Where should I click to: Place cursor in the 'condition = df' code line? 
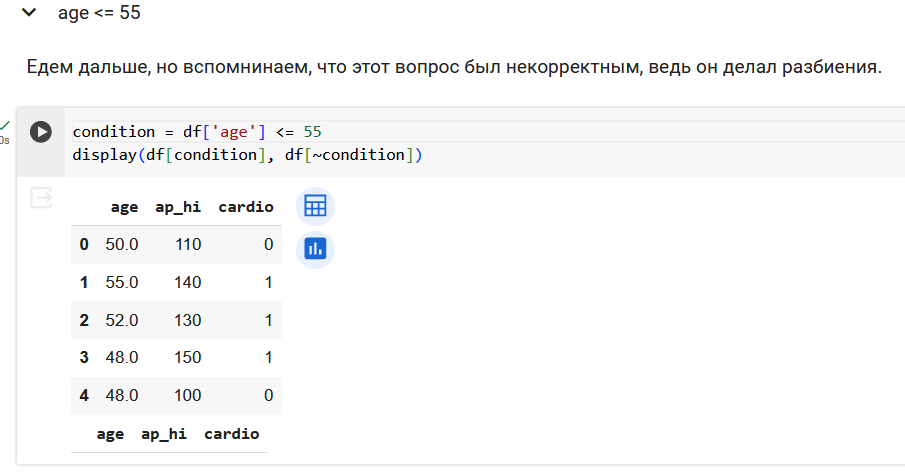197,132
